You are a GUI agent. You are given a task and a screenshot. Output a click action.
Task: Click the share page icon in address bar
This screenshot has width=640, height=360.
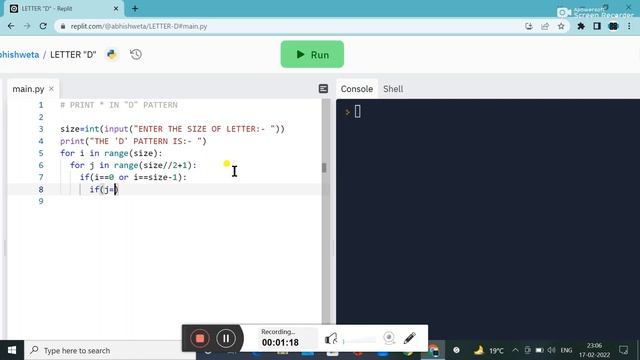pos(545,26)
